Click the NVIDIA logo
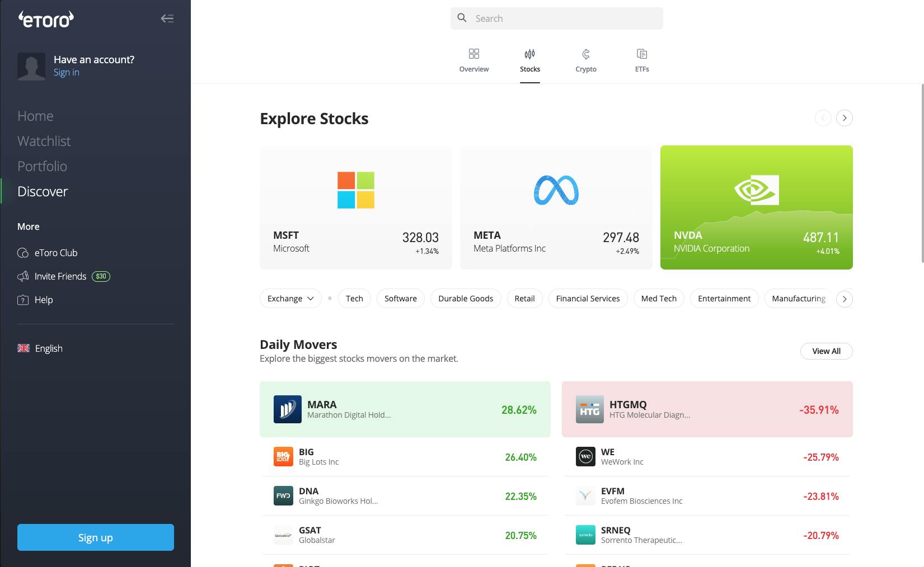This screenshot has width=924, height=567. 757,190
